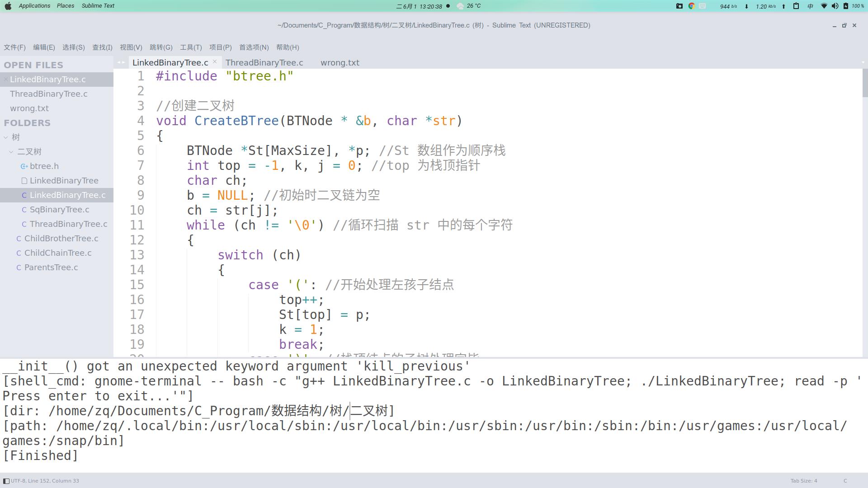Open the C syntax selector in status bar
This screenshot has width=868, height=488.
pyautogui.click(x=845, y=481)
